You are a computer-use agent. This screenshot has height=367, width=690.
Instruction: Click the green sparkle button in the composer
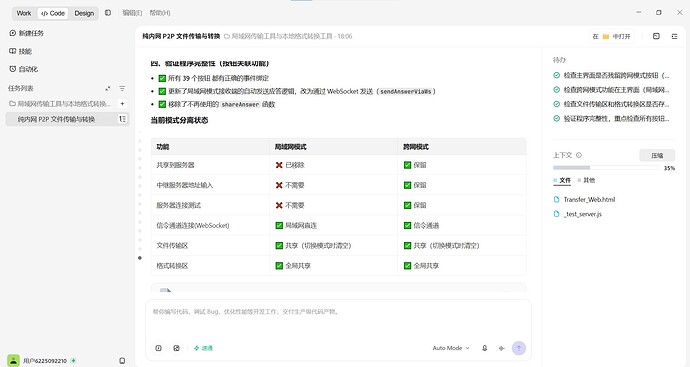point(203,348)
